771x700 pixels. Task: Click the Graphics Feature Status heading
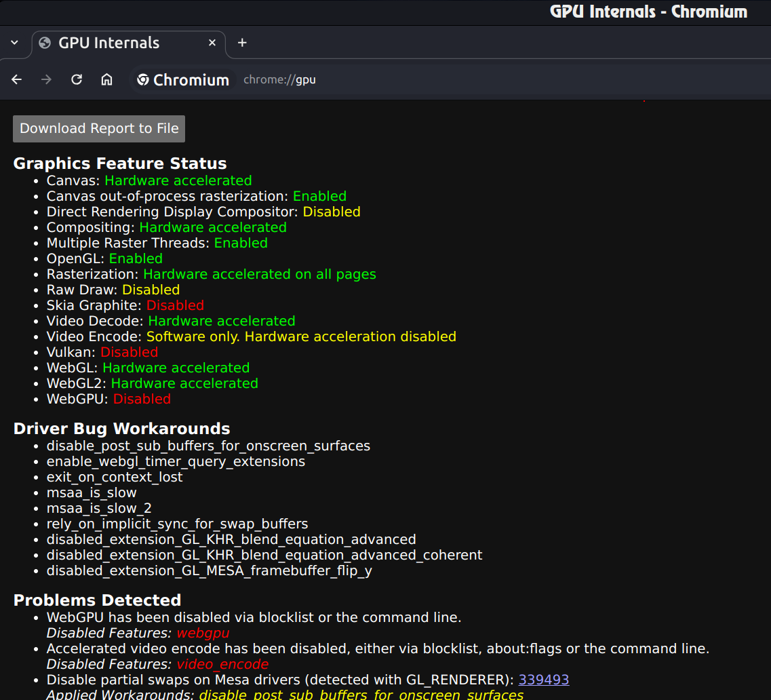[120, 163]
